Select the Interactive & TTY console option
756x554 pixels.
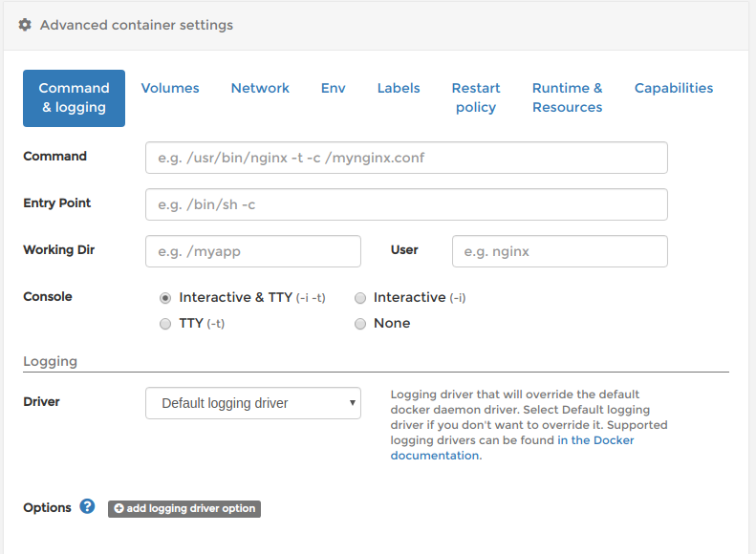pyautogui.click(x=166, y=298)
